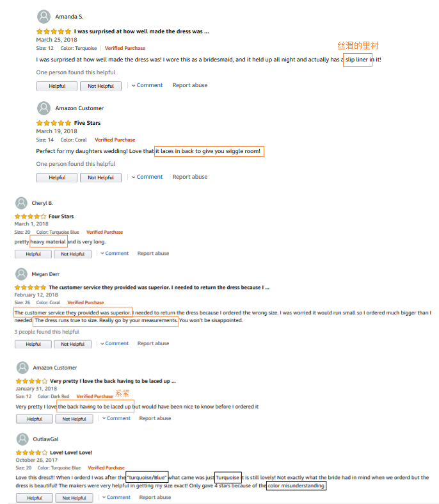This screenshot has height=504, width=439.
Task: Mark Amanda S. review as Helpful
Action: pyautogui.click(x=57, y=86)
